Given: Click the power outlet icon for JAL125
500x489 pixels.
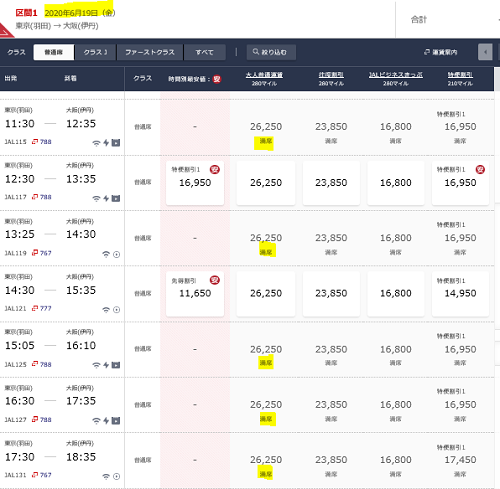Looking at the screenshot, I should [106, 365].
